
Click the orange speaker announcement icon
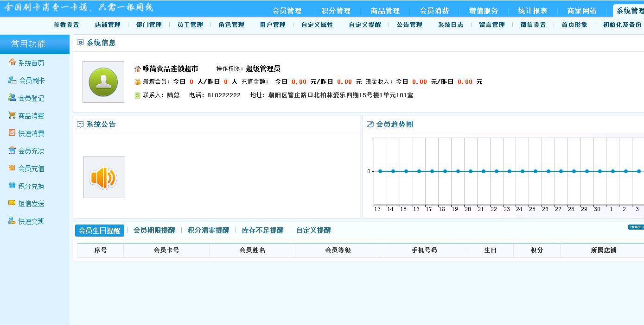click(x=104, y=177)
